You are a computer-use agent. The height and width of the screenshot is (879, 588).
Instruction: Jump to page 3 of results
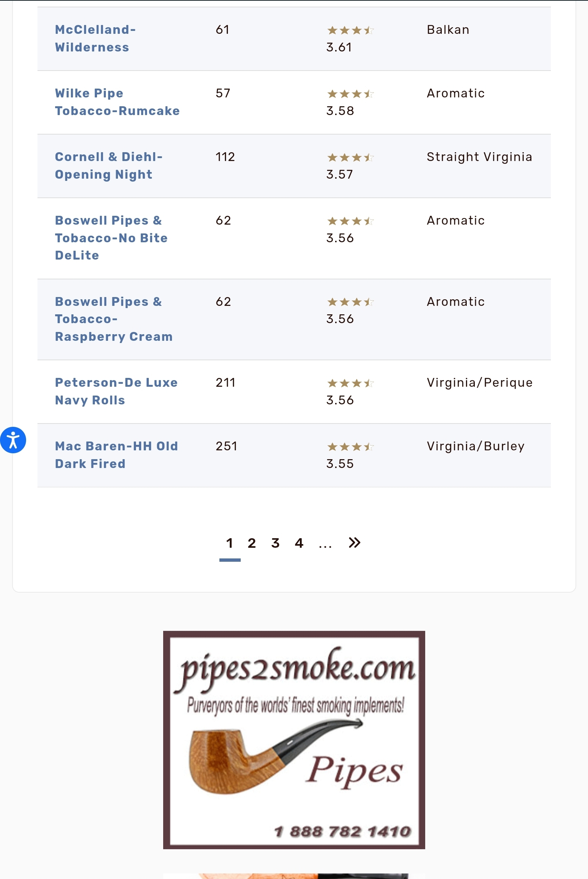click(275, 543)
